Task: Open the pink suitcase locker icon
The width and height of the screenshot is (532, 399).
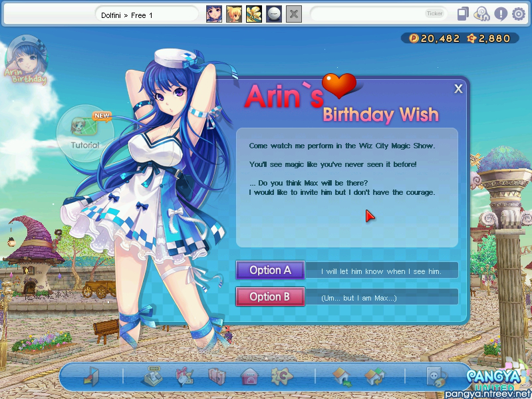Action: click(x=217, y=376)
